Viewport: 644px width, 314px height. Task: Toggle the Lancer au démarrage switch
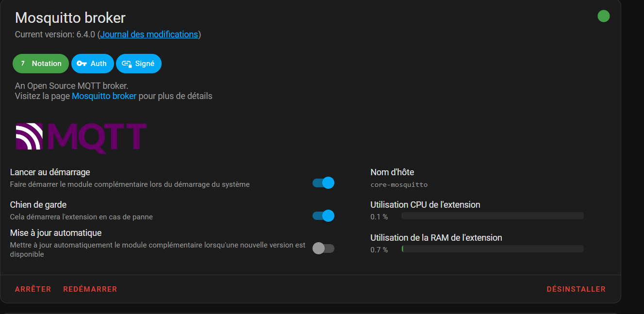click(323, 183)
